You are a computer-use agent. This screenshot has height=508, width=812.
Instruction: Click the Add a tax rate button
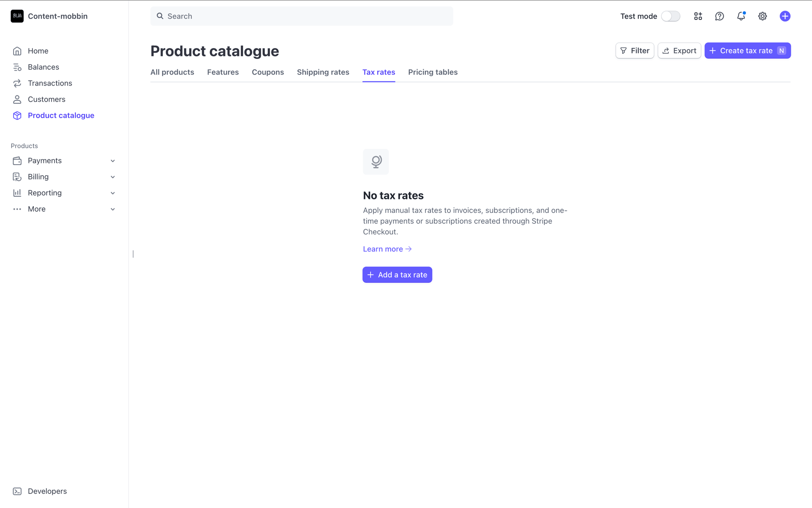(397, 275)
